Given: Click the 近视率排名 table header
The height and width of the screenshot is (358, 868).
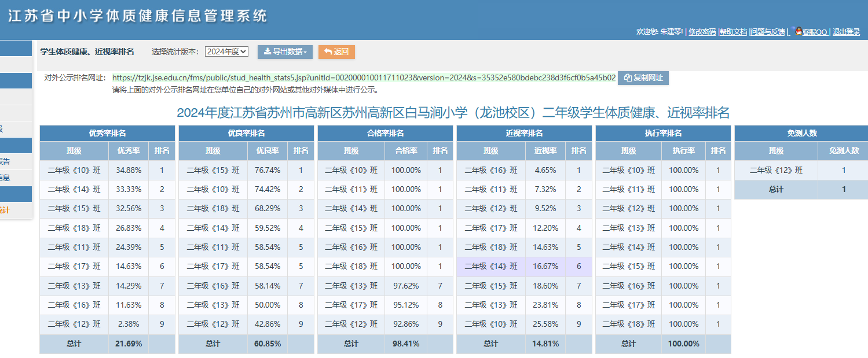Looking at the screenshot, I should [x=524, y=133].
